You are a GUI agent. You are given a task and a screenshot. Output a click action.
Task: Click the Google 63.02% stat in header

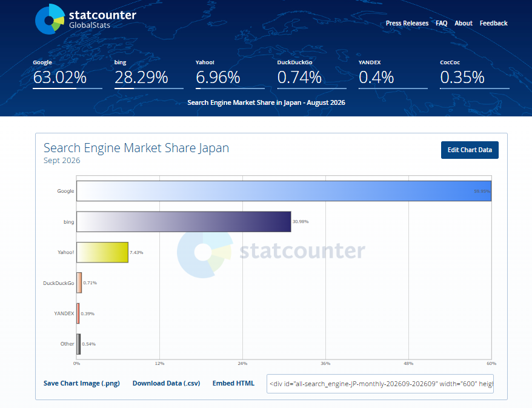(67, 74)
